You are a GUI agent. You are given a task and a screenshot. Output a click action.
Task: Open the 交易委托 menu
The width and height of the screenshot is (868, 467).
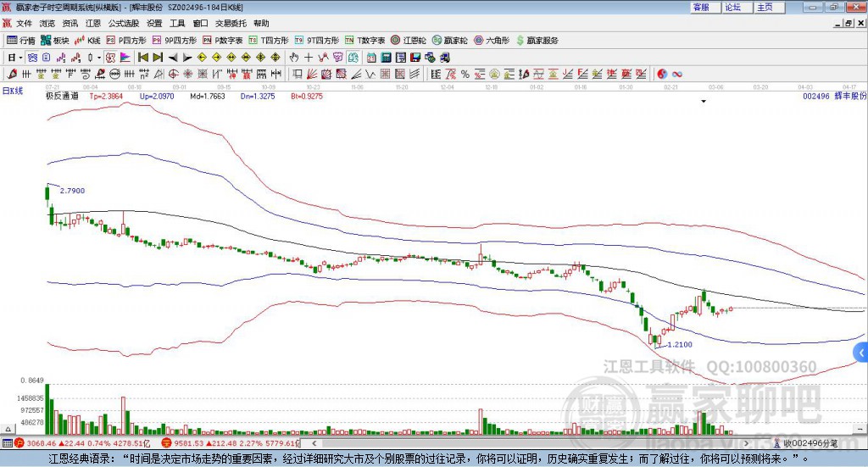click(x=231, y=23)
